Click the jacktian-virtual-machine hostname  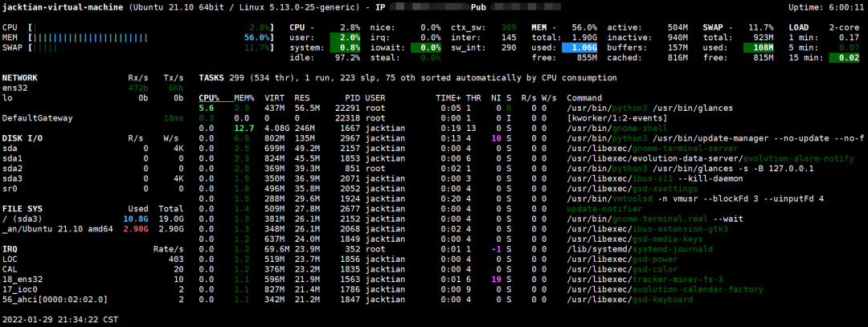point(63,8)
